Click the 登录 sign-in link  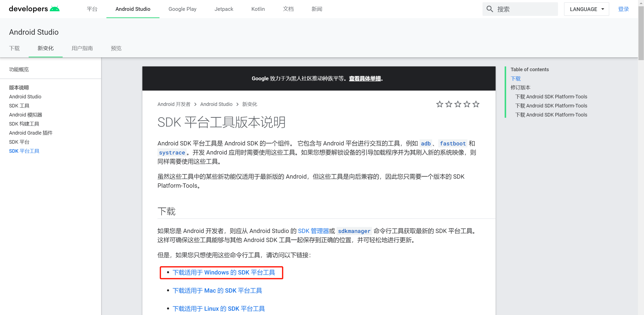[x=623, y=9]
